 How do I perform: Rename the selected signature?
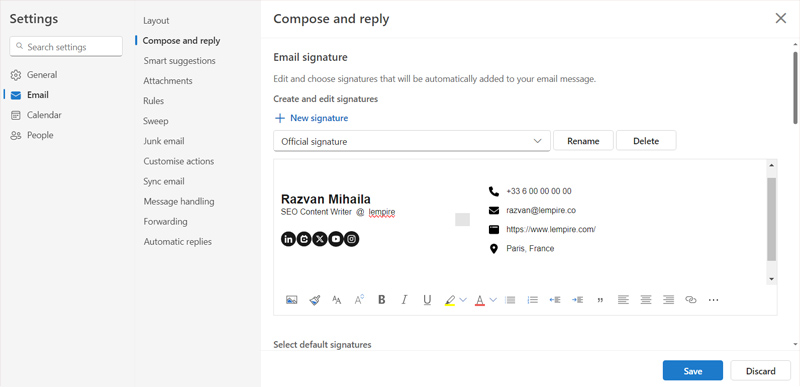click(583, 141)
